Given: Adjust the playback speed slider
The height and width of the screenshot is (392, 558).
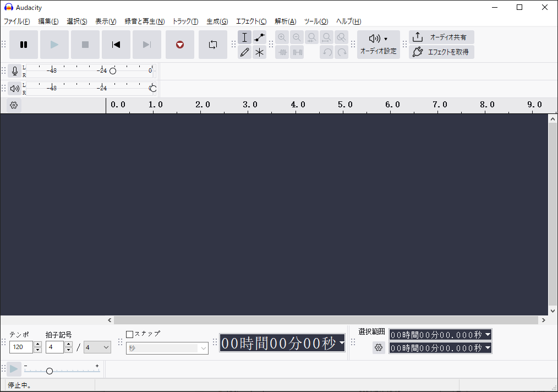Looking at the screenshot, I should coord(50,371).
